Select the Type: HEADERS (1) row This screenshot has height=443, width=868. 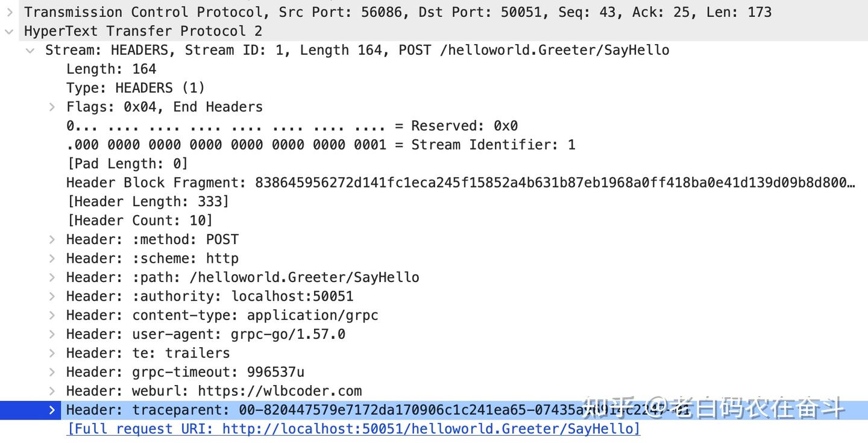136,88
